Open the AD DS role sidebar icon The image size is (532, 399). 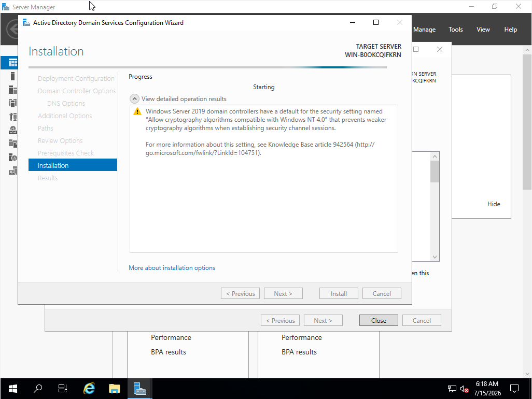coord(12,103)
